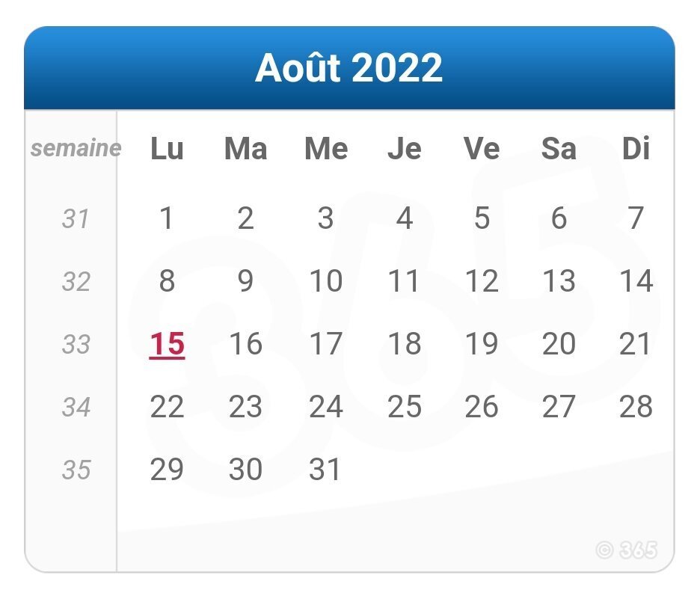The image size is (700, 602).
Task: Select Saturday the 6th
Action: (559, 218)
